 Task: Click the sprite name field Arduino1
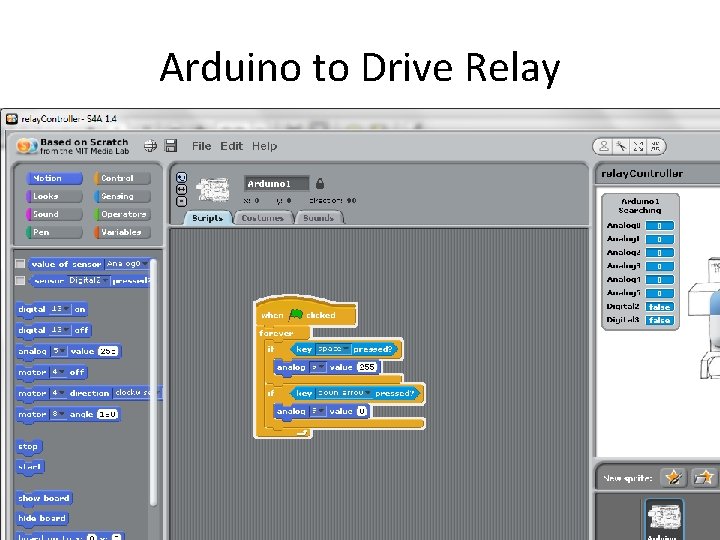(x=276, y=184)
